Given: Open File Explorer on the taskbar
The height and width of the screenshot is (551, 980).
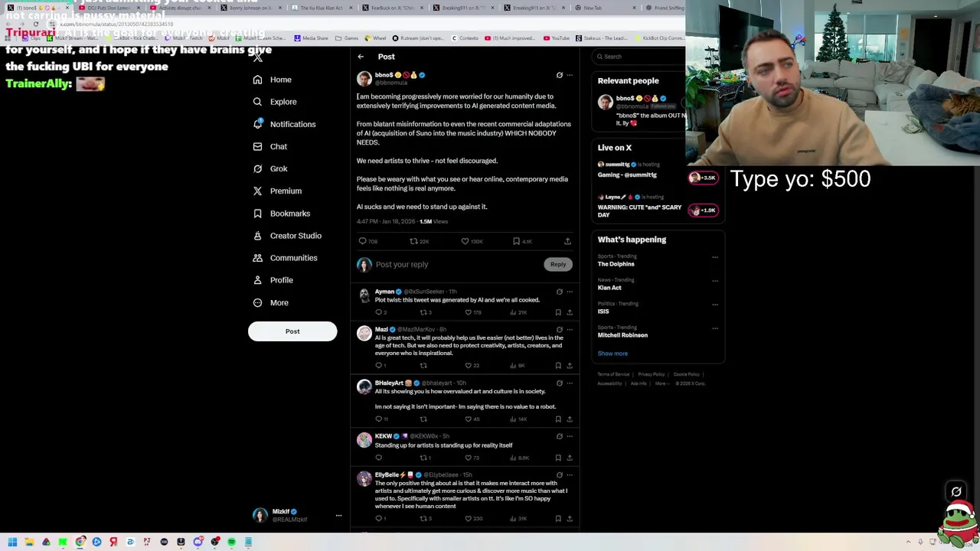Looking at the screenshot, I should pos(29,542).
